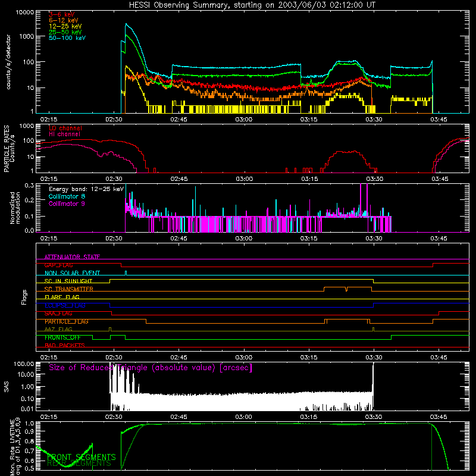Select the 50-100 keV legend label

[67, 37]
